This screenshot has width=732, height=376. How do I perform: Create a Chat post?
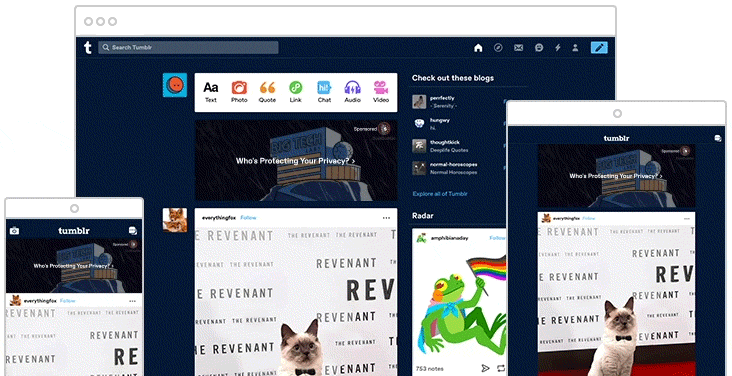click(324, 92)
